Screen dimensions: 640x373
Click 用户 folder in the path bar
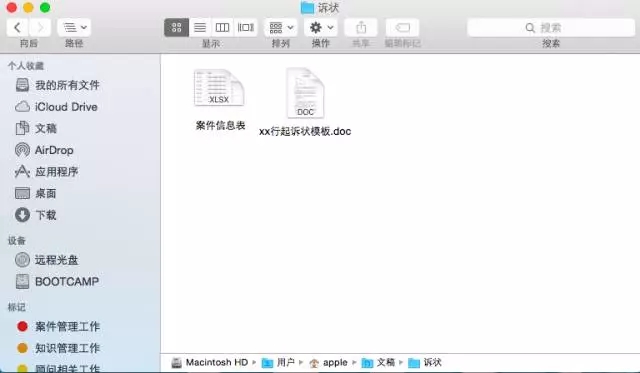(278, 362)
